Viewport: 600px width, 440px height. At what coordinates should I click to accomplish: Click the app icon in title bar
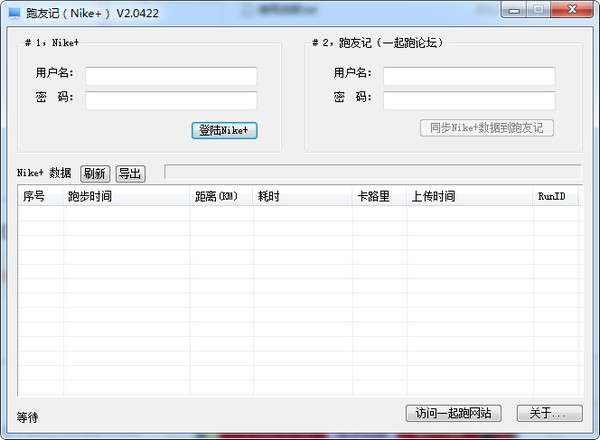point(13,13)
